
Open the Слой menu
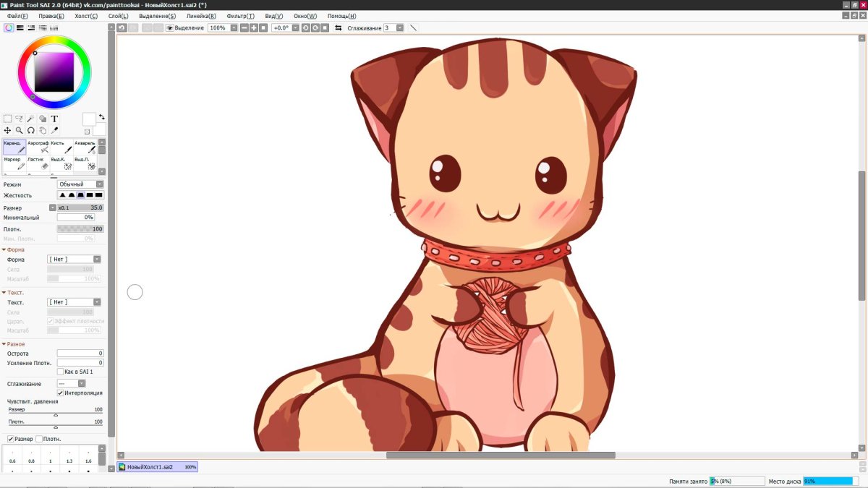118,16
